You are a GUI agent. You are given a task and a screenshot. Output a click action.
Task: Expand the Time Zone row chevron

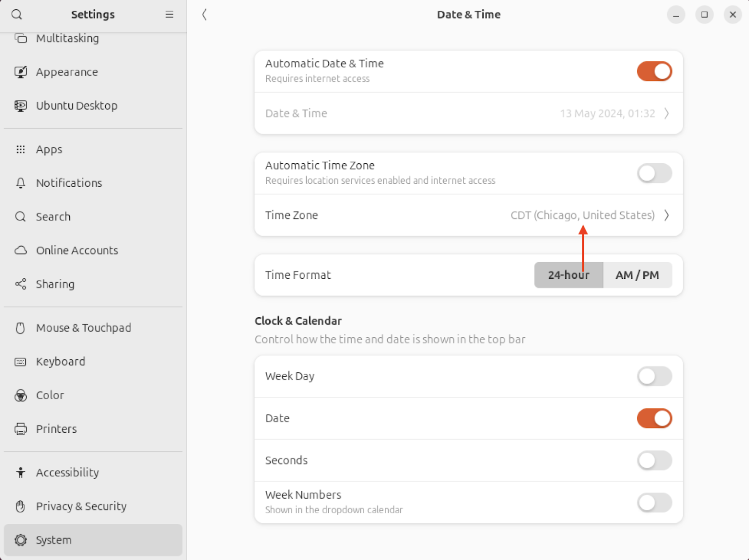point(666,215)
